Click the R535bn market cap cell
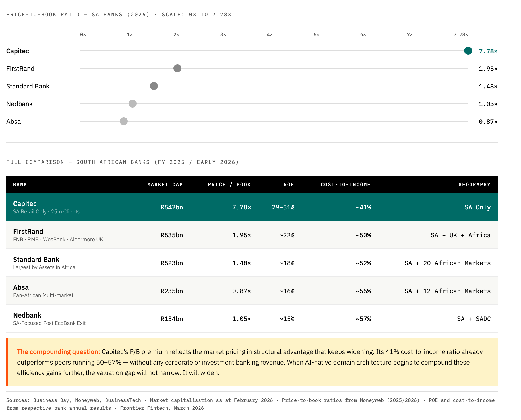 pos(171,235)
